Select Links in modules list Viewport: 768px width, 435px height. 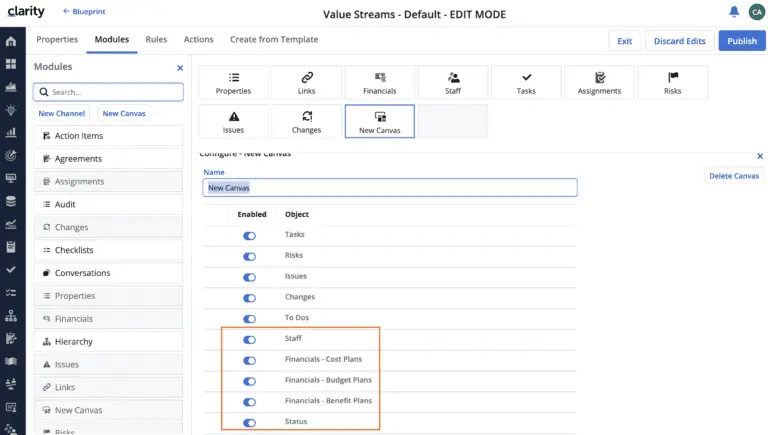point(108,387)
